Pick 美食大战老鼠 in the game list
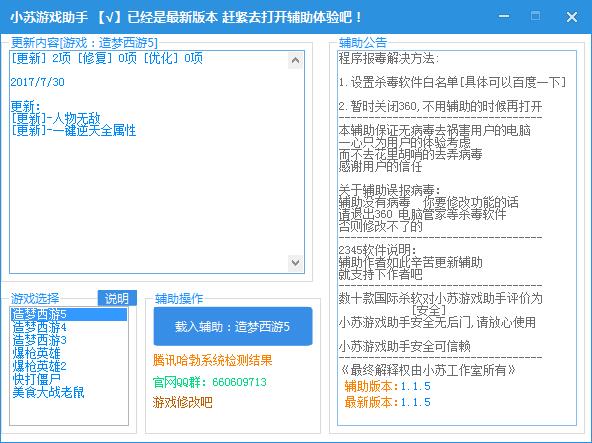The width and height of the screenshot is (592, 443). tap(48, 392)
